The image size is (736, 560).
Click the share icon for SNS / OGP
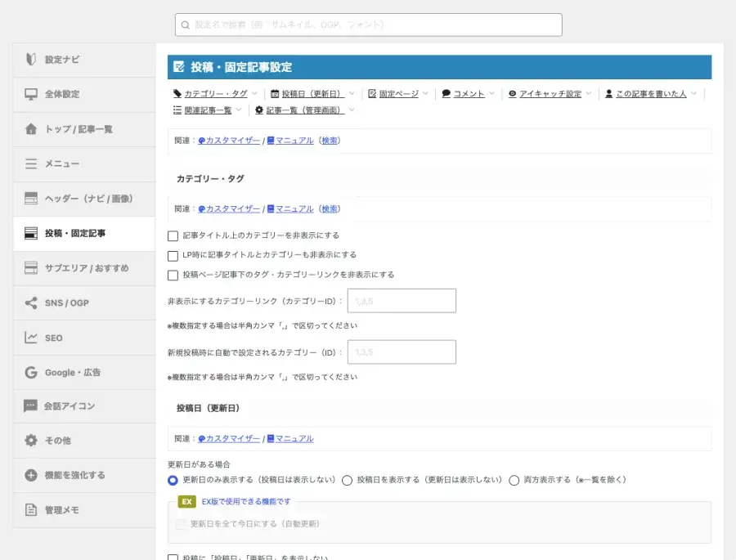tap(31, 302)
